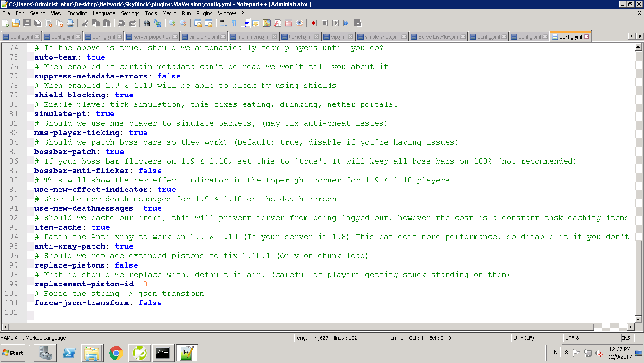644x363 pixels.
Task: Click the vertical scrollbar down arrow
Action: (x=638, y=319)
